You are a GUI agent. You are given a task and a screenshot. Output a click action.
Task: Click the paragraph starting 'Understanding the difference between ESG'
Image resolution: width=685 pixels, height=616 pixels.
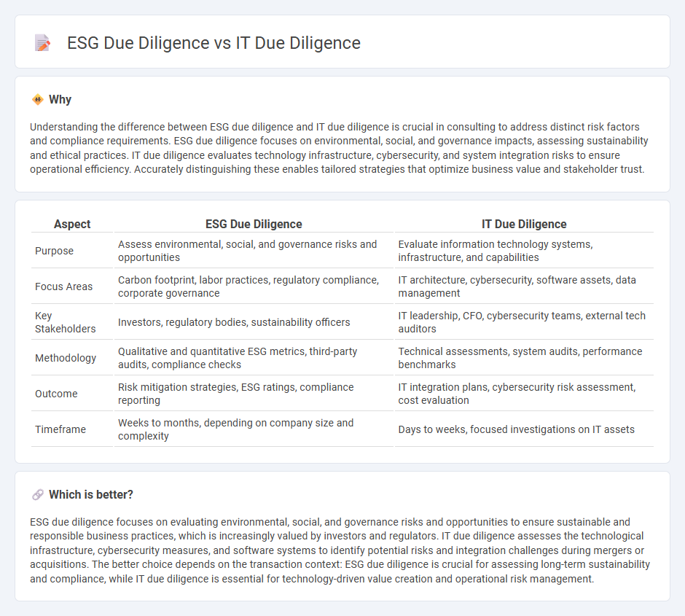tap(339, 148)
